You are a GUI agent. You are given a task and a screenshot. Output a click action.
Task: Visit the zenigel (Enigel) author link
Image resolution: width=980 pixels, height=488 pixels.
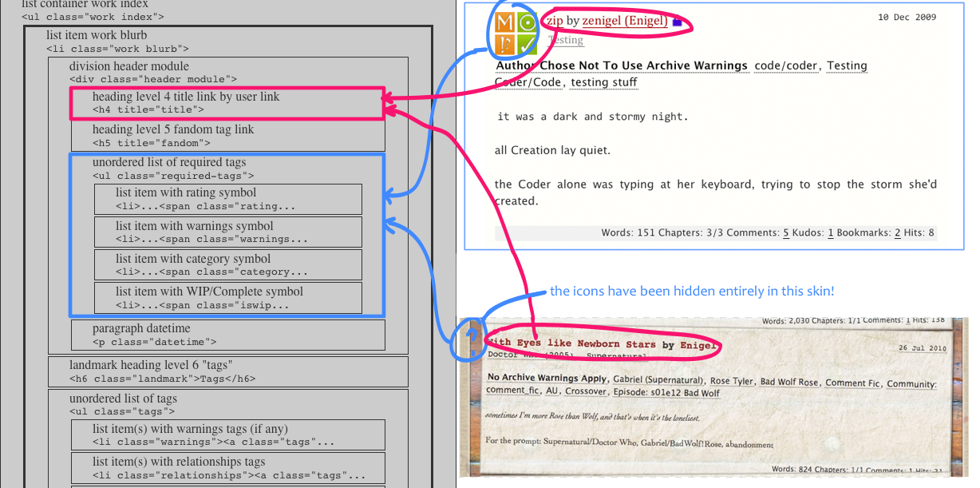[625, 21]
